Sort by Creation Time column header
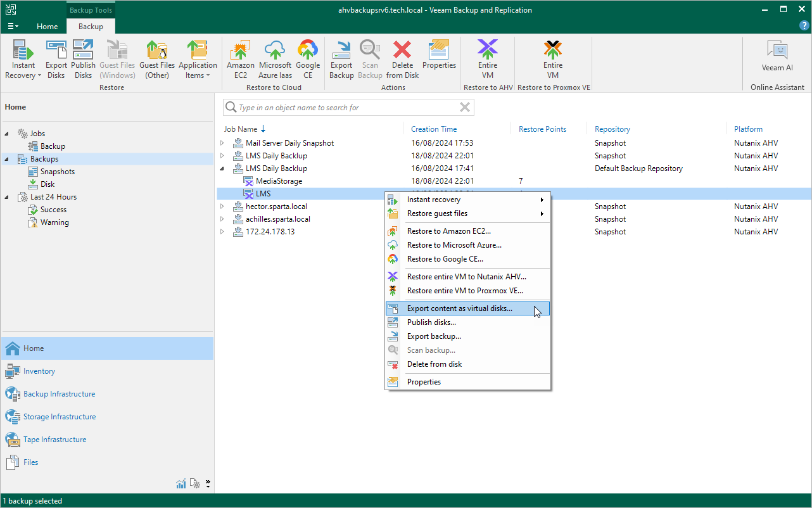This screenshot has width=812, height=508. (x=434, y=129)
